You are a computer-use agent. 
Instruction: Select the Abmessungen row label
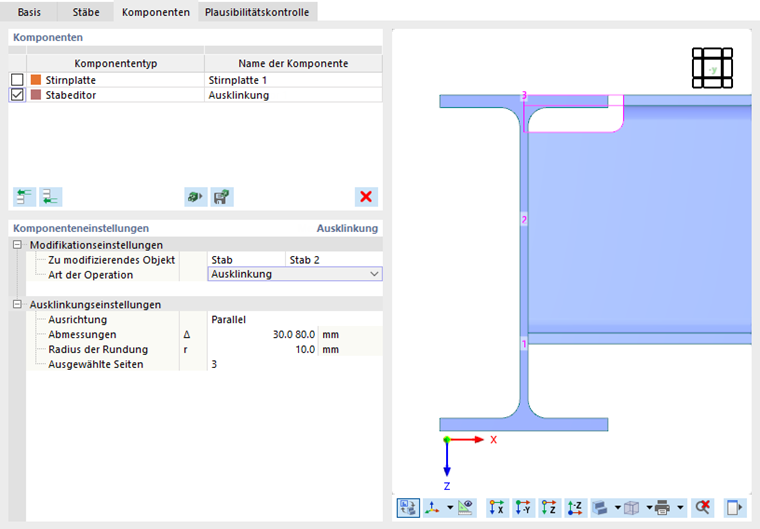(82, 335)
